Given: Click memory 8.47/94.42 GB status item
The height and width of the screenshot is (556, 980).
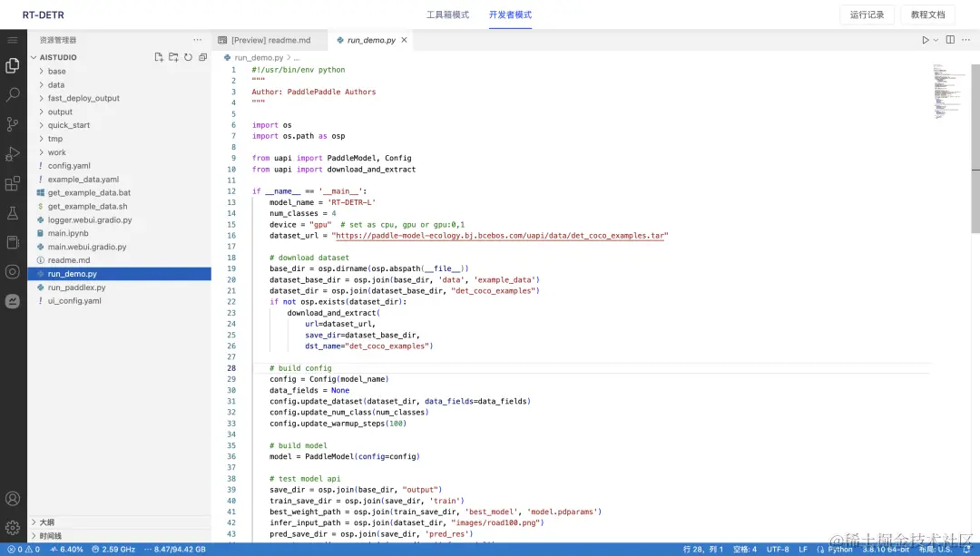Looking at the screenshot, I should pos(174,549).
